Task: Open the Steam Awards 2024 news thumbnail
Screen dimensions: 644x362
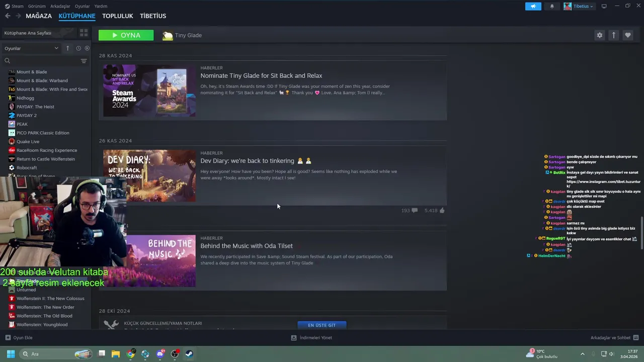Action: pos(149,90)
